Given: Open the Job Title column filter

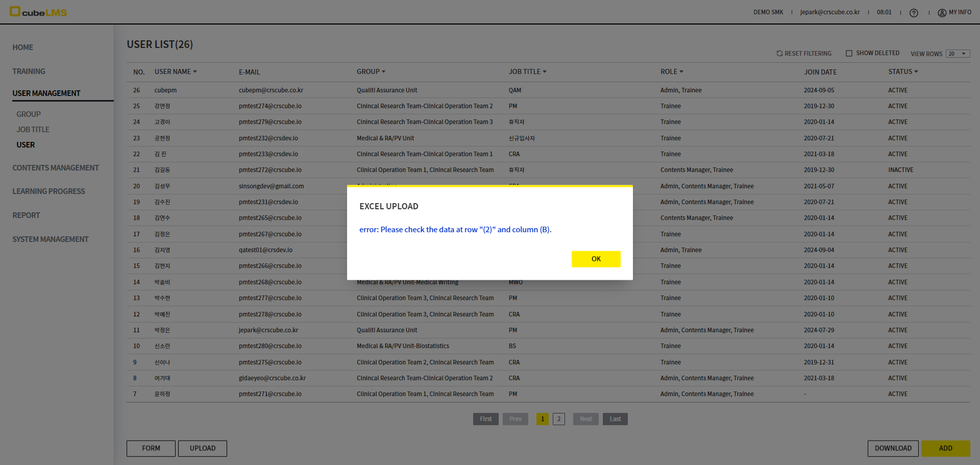Looking at the screenshot, I should [x=544, y=72].
